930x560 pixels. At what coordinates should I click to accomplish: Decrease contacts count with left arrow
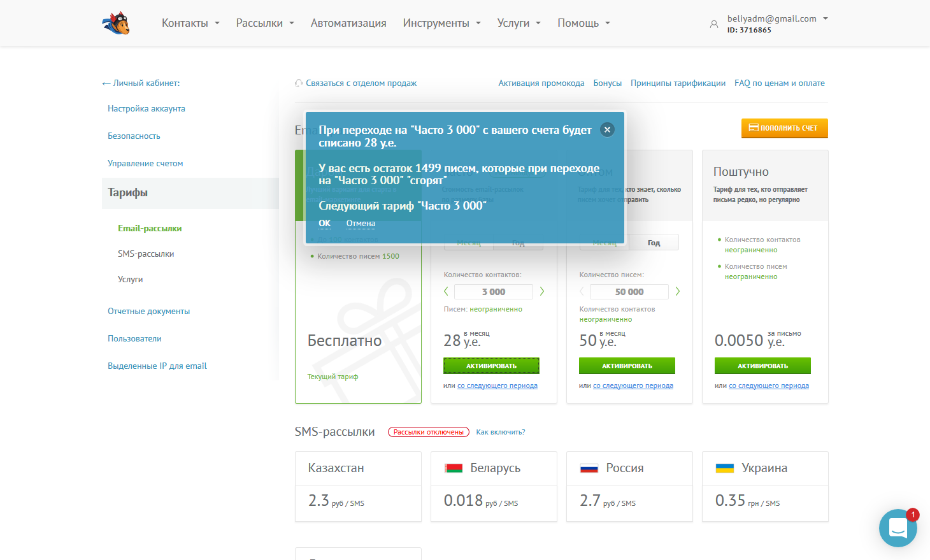[446, 291]
